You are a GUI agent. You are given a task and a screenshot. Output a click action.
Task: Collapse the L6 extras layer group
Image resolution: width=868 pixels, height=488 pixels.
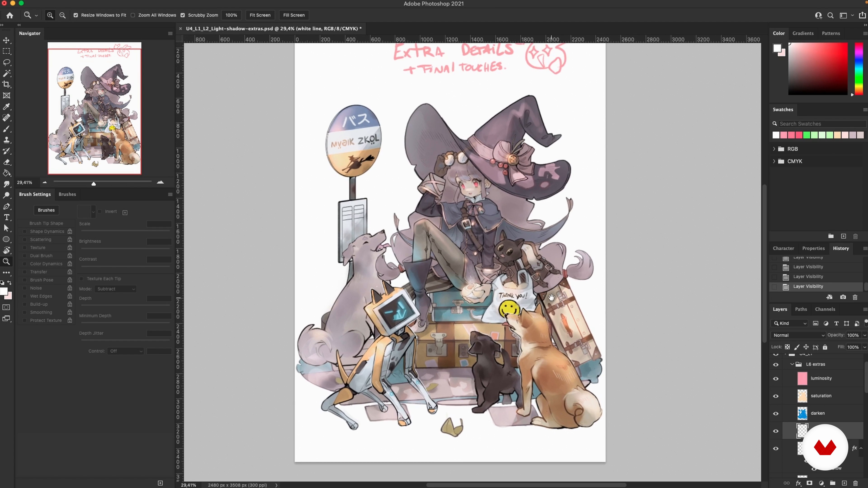coord(792,364)
